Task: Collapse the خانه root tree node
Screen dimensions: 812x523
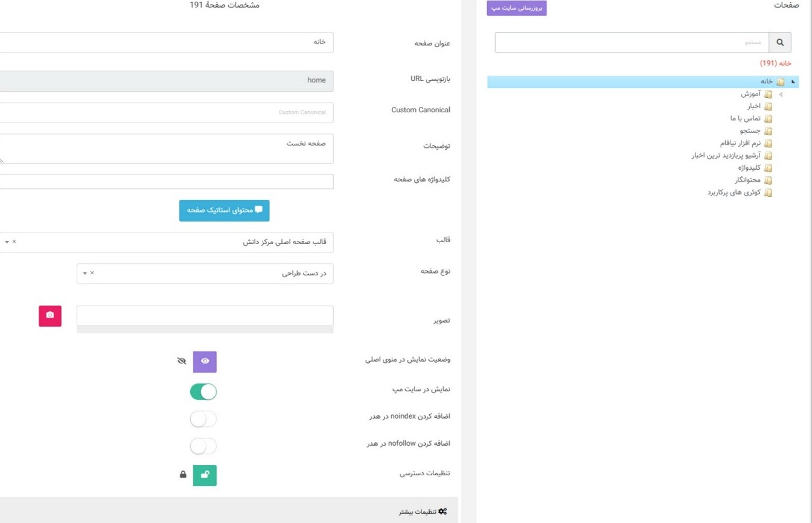Action: 793,82
